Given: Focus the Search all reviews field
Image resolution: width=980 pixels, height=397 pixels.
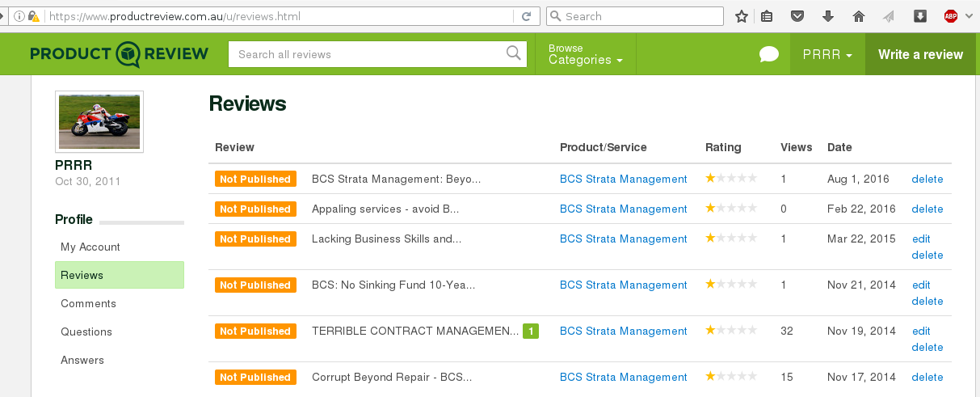Looking at the screenshot, I should (368, 54).
